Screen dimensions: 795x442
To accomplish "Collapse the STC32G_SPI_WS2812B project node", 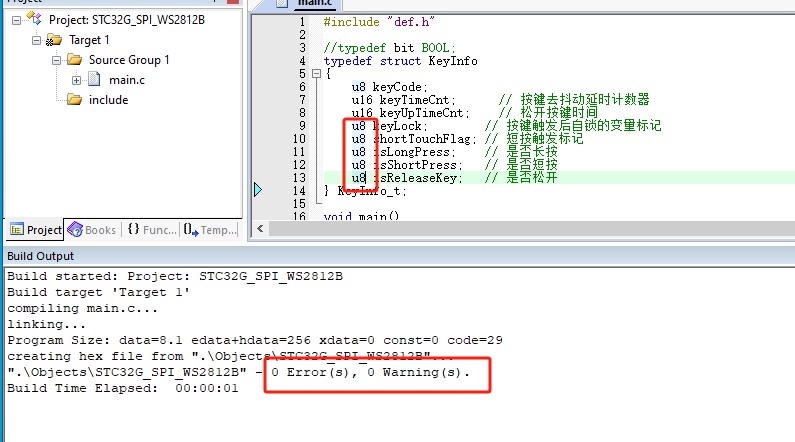I will click(16, 20).
